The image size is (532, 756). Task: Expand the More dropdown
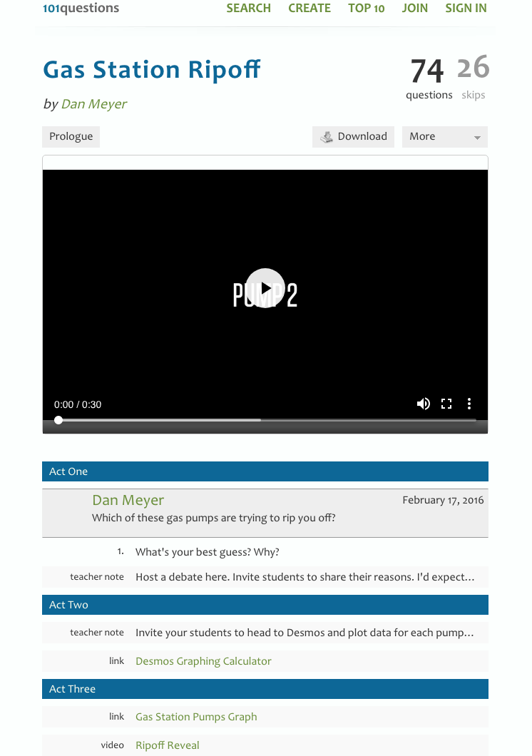coord(444,137)
